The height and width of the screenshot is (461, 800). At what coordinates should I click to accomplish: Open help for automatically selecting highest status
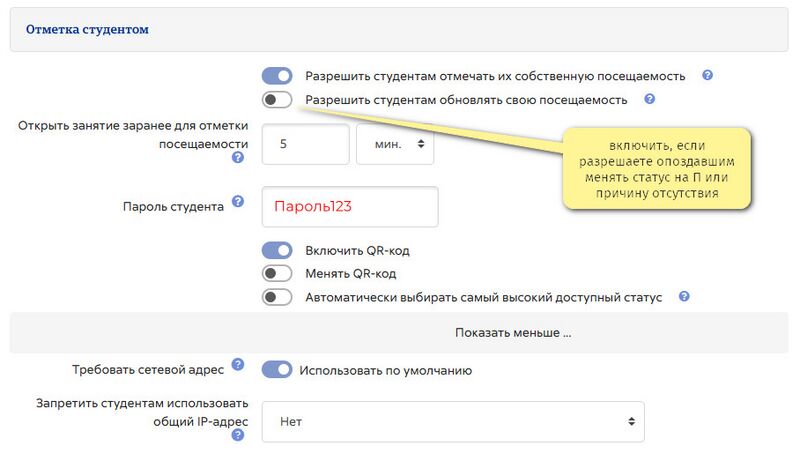(x=684, y=296)
